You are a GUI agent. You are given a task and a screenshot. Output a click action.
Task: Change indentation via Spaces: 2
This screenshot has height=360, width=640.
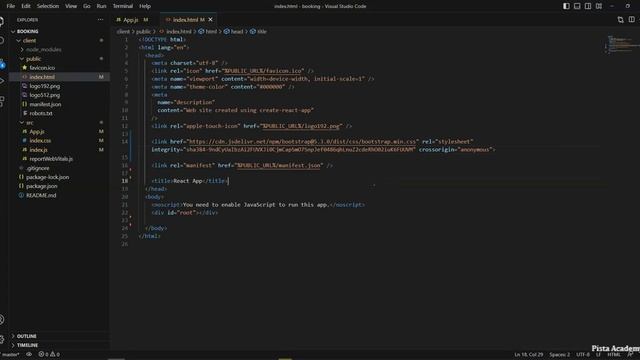click(559, 354)
